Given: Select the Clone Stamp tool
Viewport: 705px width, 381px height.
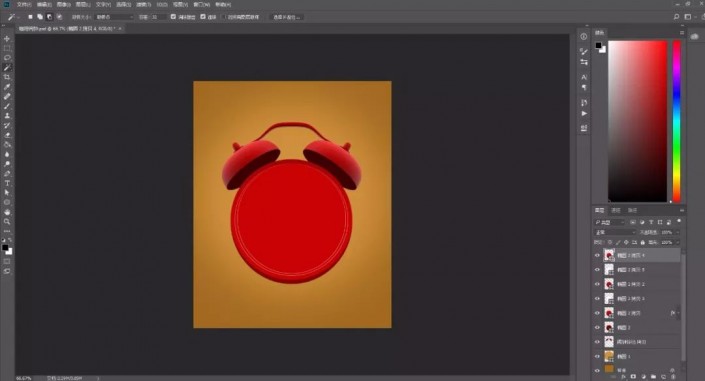Looking at the screenshot, I should 7,116.
